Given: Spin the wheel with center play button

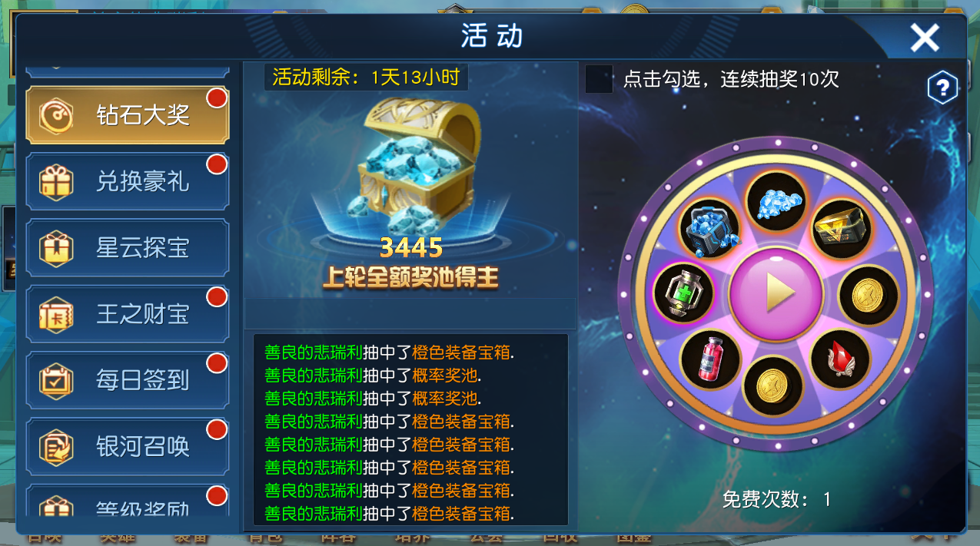Looking at the screenshot, I should [x=776, y=293].
